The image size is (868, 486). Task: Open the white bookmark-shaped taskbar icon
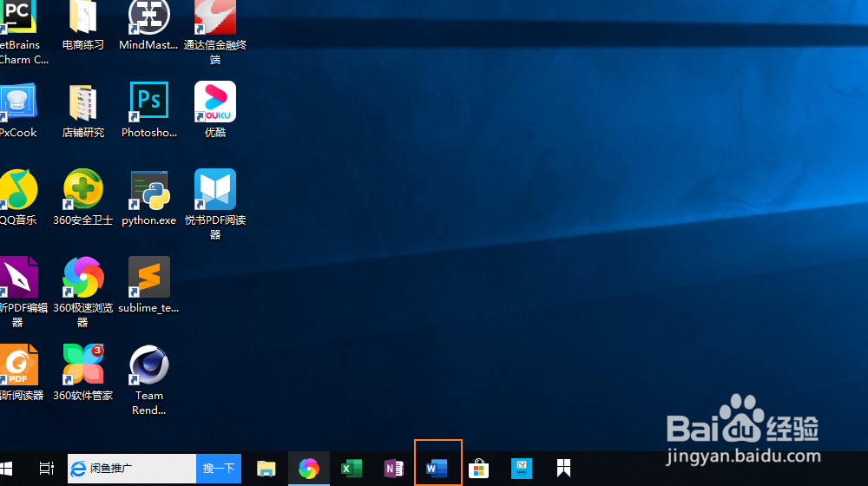point(563,469)
